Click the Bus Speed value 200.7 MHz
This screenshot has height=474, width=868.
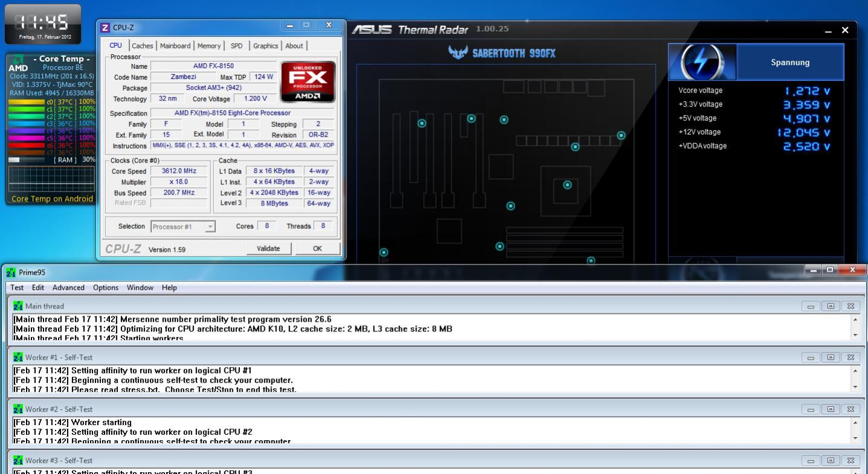pos(180,193)
